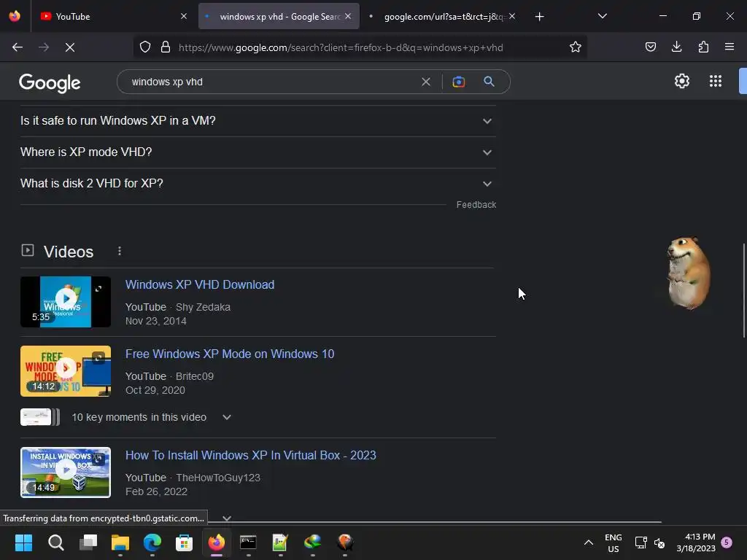Image resolution: width=747 pixels, height=560 pixels.
Task: Click the hamster desktop pet
Action: [x=689, y=273]
